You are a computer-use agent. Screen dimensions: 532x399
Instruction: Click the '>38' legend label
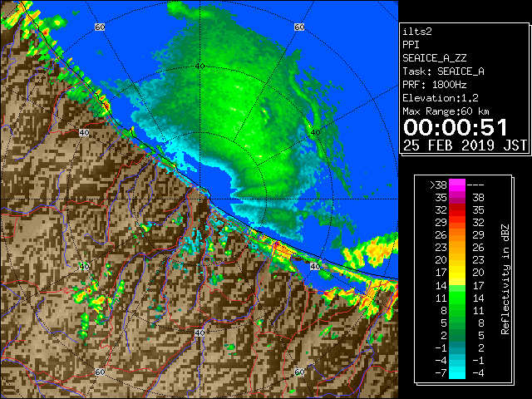[x=438, y=185]
